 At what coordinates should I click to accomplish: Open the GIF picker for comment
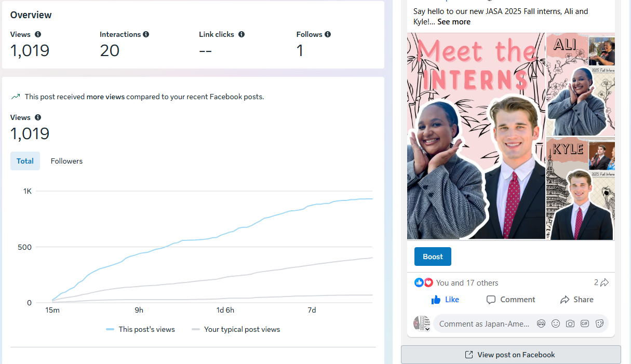coord(585,323)
